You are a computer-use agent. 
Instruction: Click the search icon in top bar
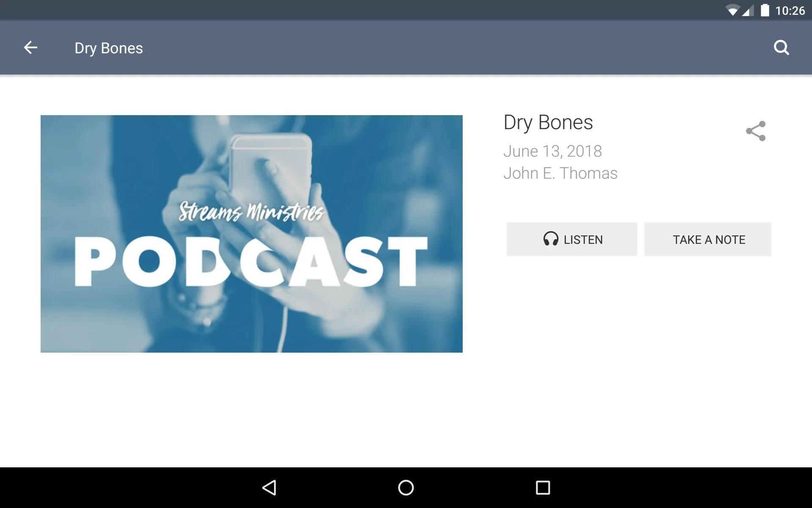[x=781, y=48]
